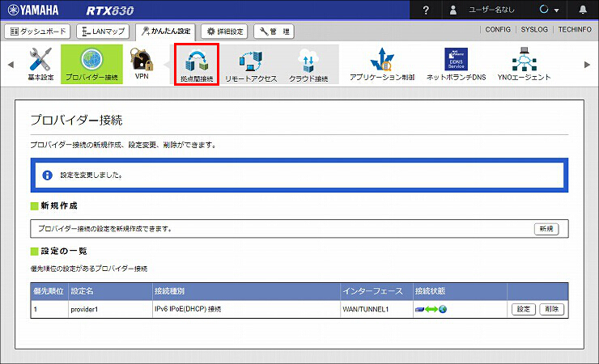Click プロバイダー接続 page heading
599x364 pixels.
[76, 121]
